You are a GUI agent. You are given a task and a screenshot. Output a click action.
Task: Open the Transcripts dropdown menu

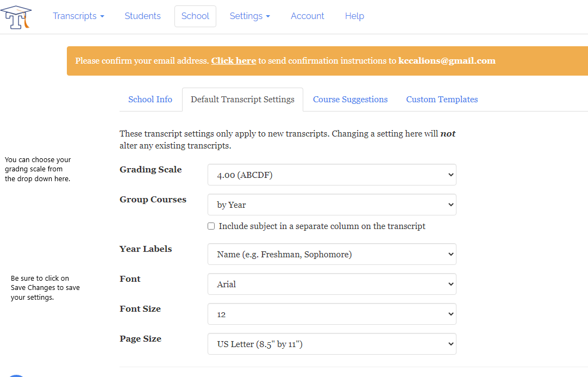pos(78,16)
